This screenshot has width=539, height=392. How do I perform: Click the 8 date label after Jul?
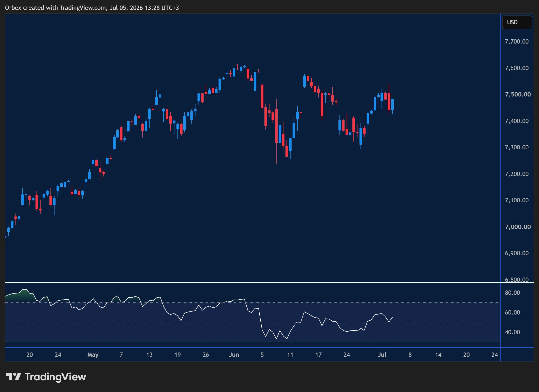click(410, 355)
